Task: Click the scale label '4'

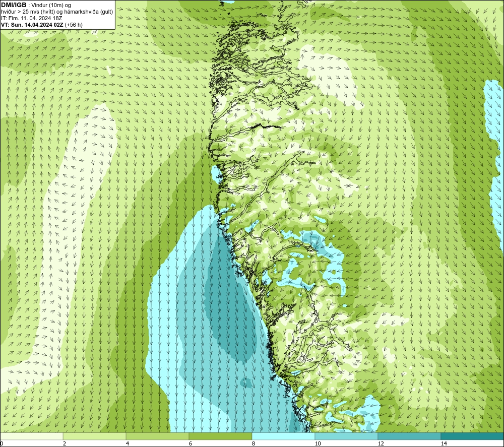Action: click(128, 443)
